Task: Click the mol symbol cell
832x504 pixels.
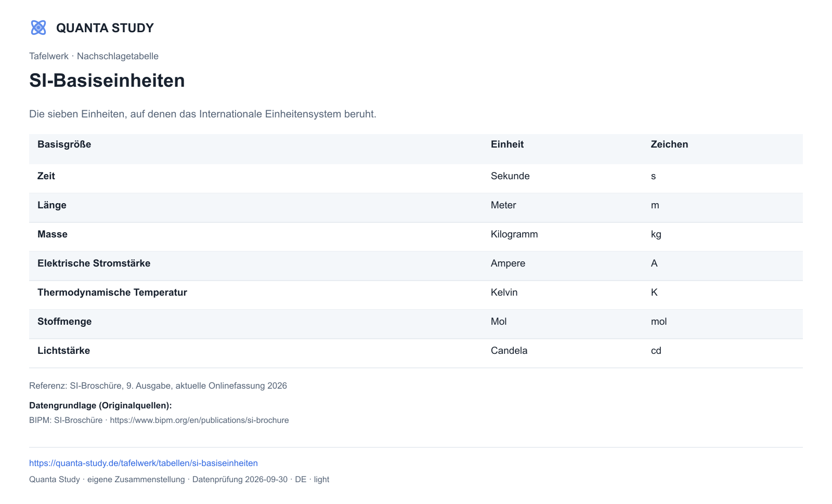Action: [x=659, y=322]
